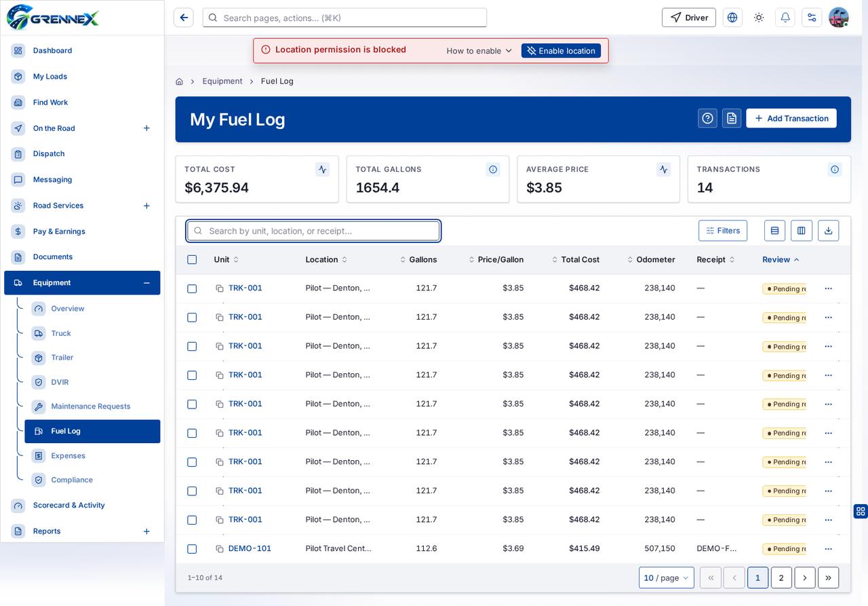Open the Filters button
Screen dimensions: 868x606
pos(723,231)
